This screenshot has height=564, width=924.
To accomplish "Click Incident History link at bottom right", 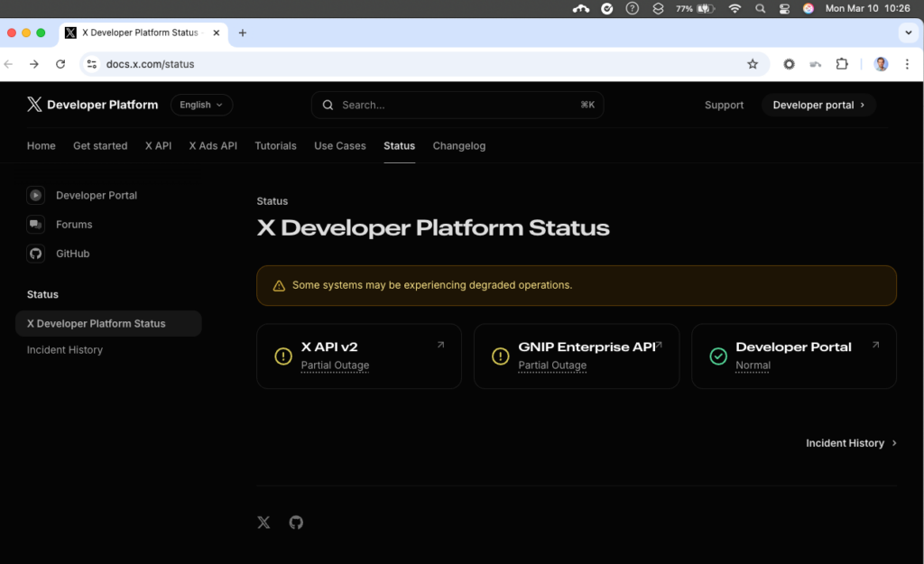I will coord(845,443).
